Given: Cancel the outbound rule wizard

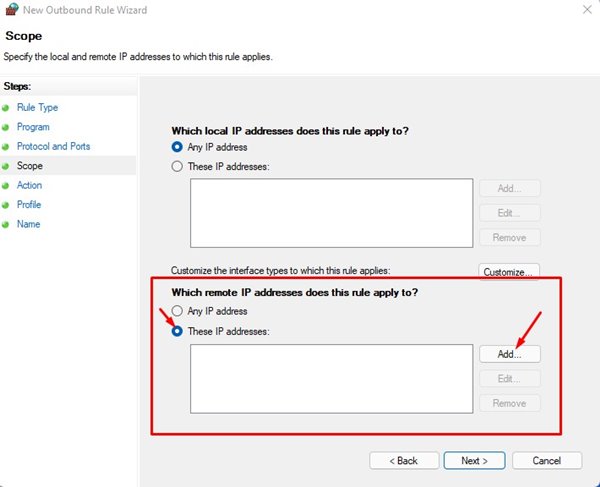Looking at the screenshot, I should point(546,461).
